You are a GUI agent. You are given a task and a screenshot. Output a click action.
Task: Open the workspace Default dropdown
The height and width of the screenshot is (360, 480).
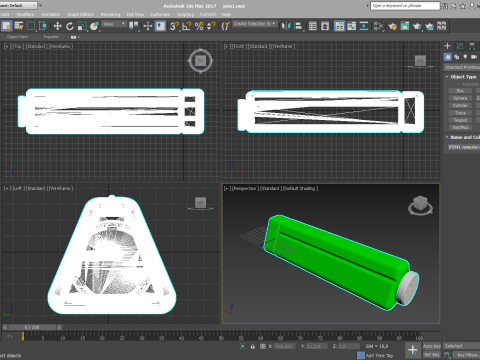tap(18, 6)
